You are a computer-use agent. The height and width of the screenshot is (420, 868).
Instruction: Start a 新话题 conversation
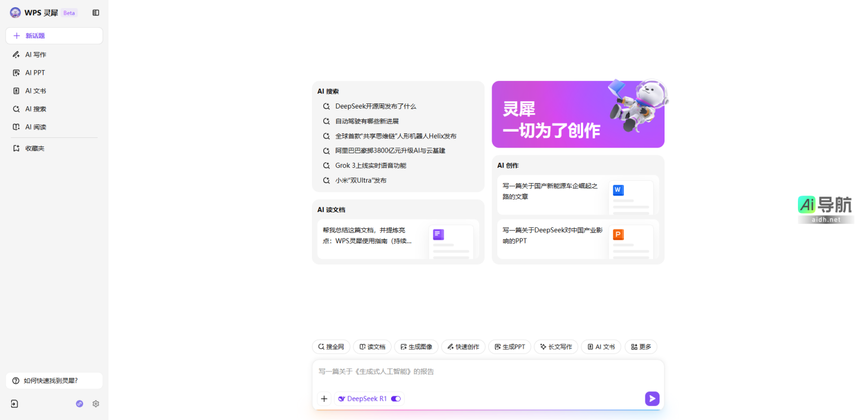coord(54,35)
